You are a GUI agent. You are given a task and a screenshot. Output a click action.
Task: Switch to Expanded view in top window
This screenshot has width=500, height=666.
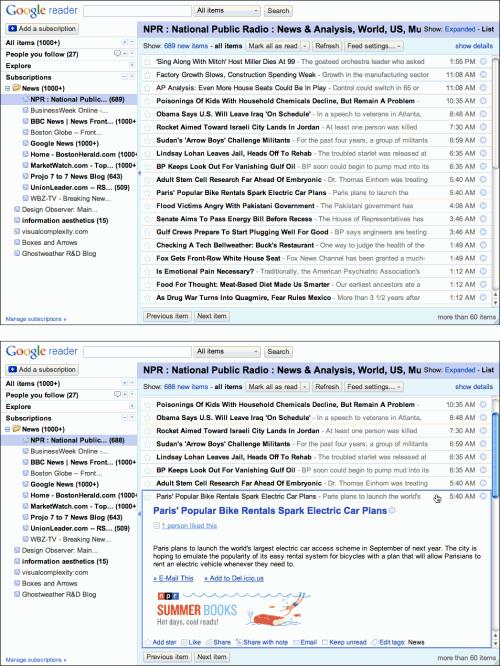460,29
